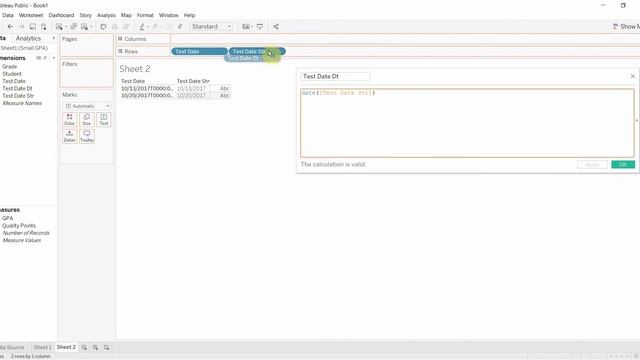Image resolution: width=640 pixels, height=360 pixels.
Task: Switch to the Data Source tab
Action: [x=12, y=347]
